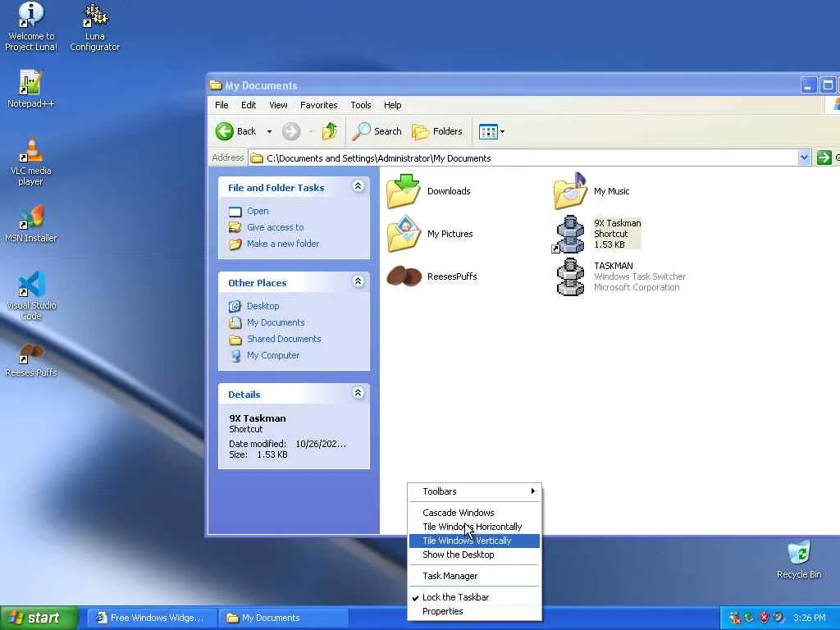Click the greyed Forward arrow button

pyautogui.click(x=291, y=131)
